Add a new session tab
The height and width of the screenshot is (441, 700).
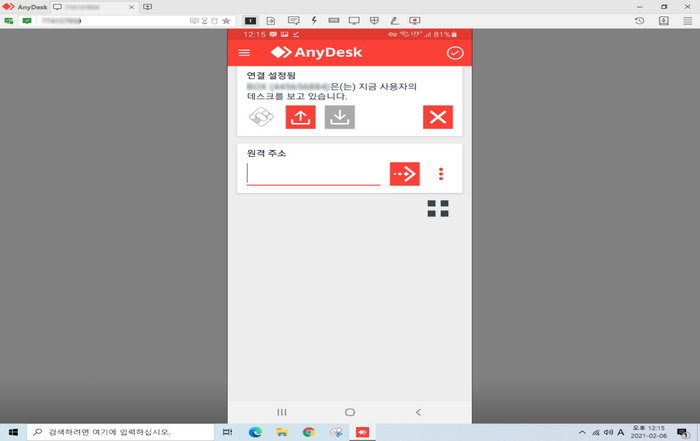point(147,7)
